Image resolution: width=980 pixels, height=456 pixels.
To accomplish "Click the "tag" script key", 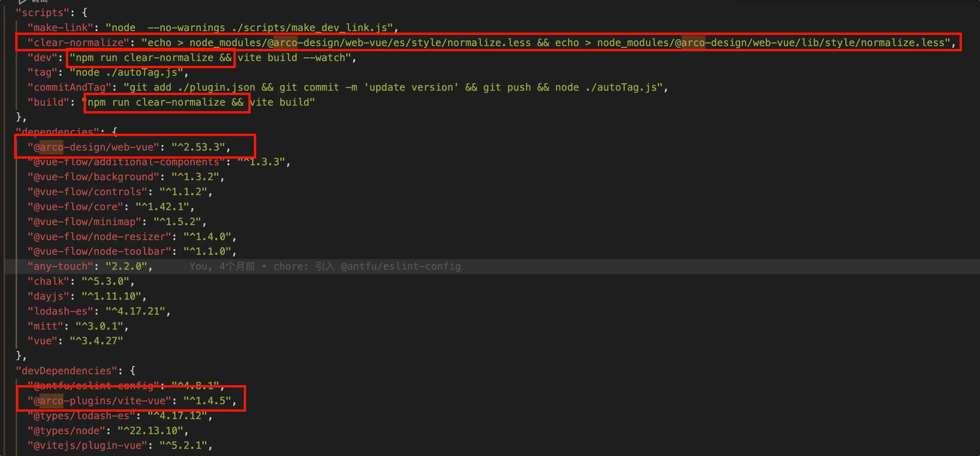I will pos(42,73).
